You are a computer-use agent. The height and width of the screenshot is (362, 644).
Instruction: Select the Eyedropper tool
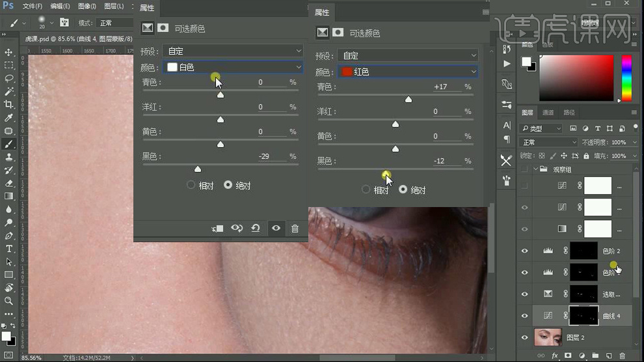(x=8, y=117)
